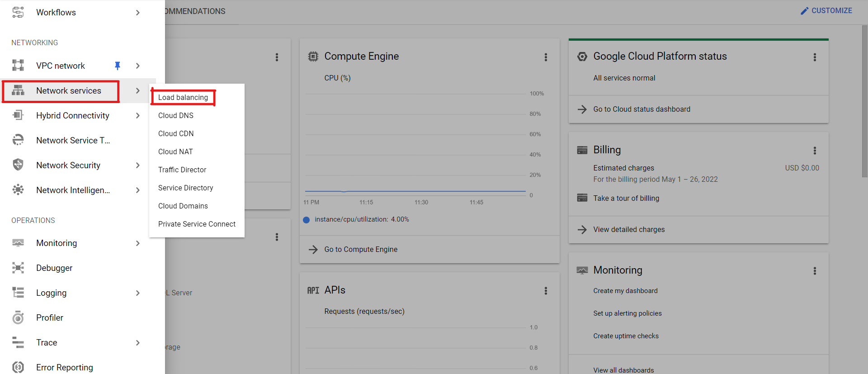
Task: Open Google Cloud Platform status card menu
Action: [815, 57]
